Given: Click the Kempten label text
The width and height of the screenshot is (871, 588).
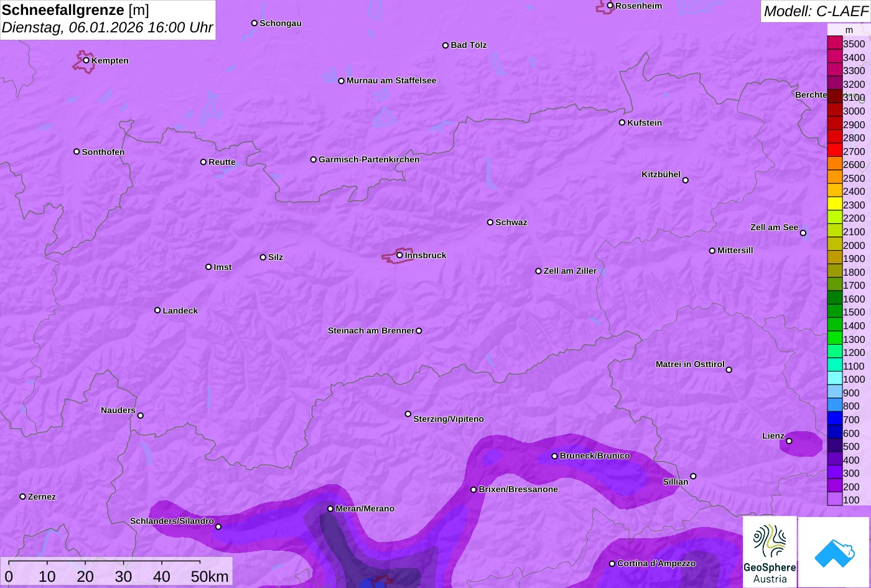Looking at the screenshot, I should (110, 61).
